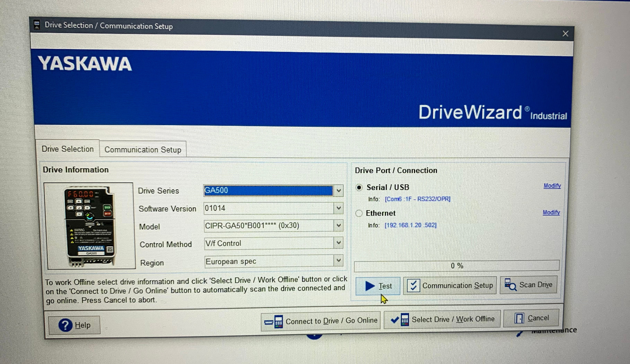This screenshot has width=630, height=364.
Task: Click the magnifier icon on Scan Drive
Action: click(x=510, y=284)
